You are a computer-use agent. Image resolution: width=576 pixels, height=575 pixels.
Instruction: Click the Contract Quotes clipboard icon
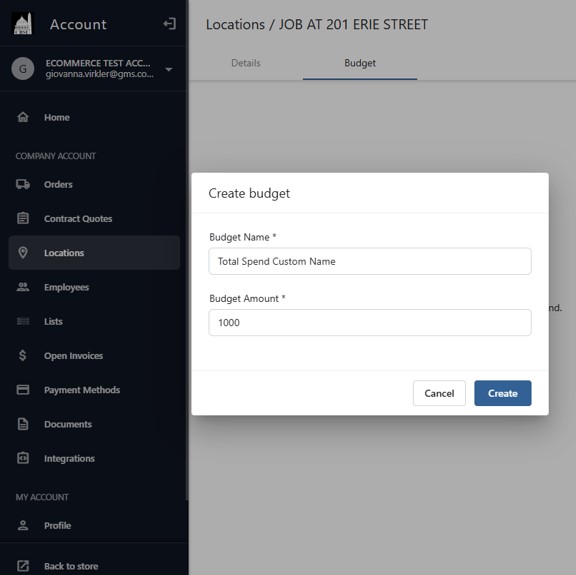(x=23, y=218)
